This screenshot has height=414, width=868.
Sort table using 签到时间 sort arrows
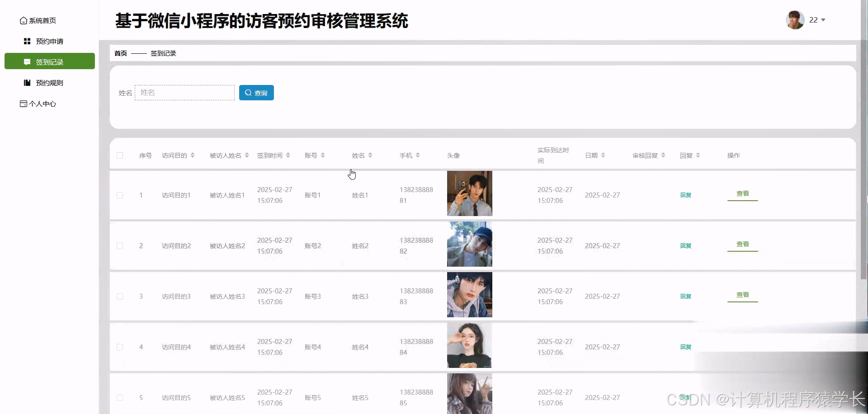(288, 155)
